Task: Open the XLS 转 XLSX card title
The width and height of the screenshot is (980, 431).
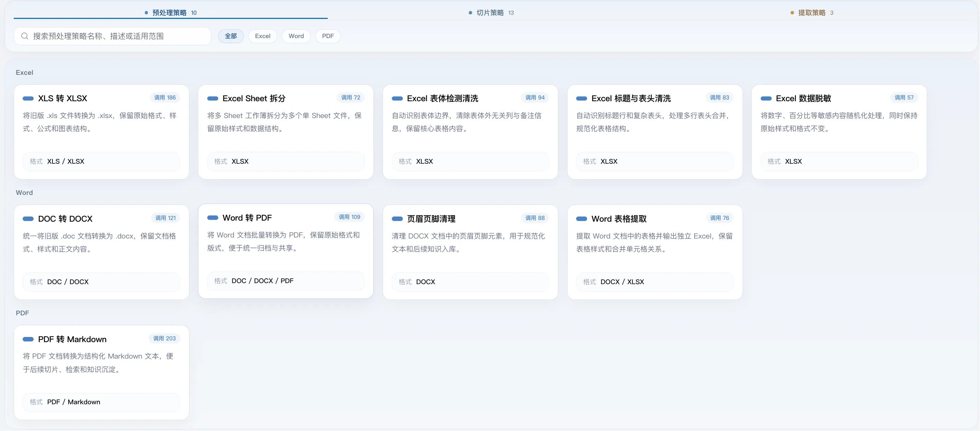Action: tap(63, 98)
